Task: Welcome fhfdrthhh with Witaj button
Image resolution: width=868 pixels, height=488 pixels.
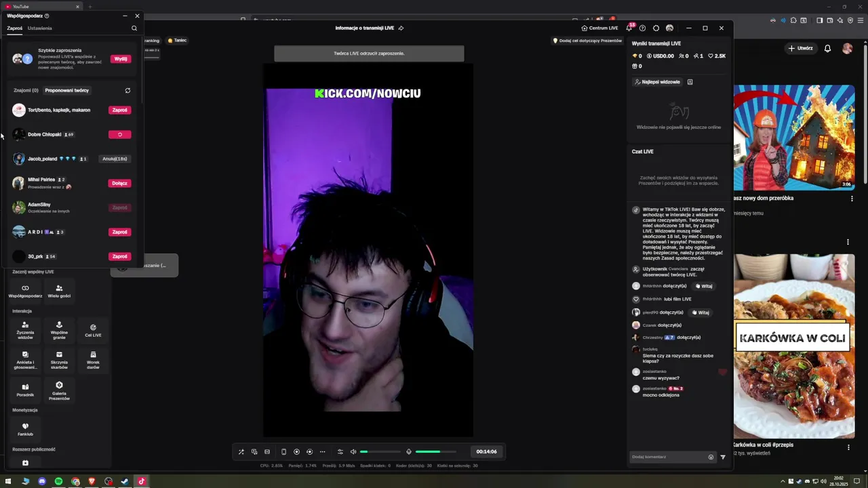Action: [x=704, y=286]
